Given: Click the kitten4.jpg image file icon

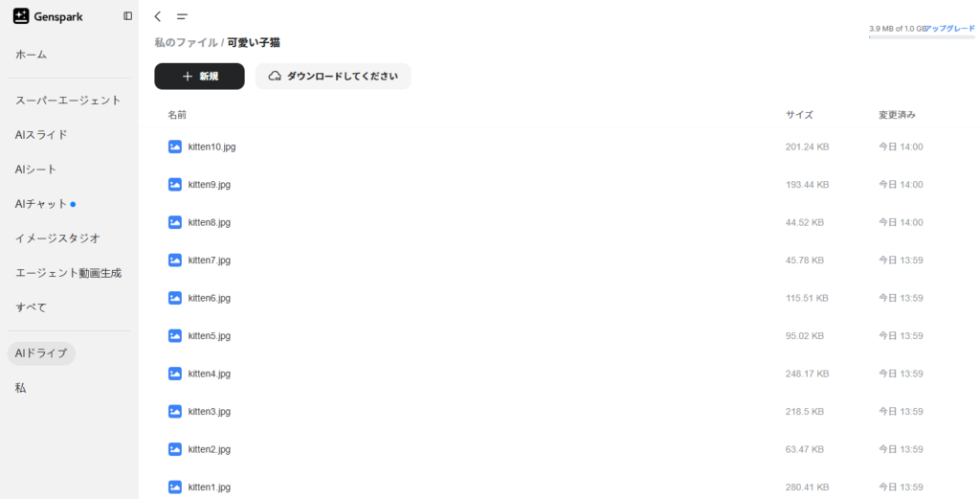Looking at the screenshot, I should pyautogui.click(x=175, y=374).
